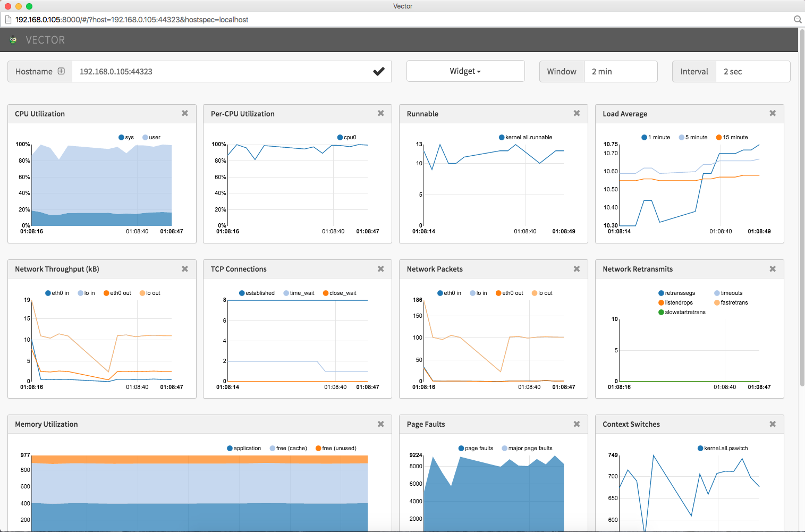Click the VECTOR title in header bar
The width and height of the screenshot is (805, 532).
pyautogui.click(x=45, y=40)
